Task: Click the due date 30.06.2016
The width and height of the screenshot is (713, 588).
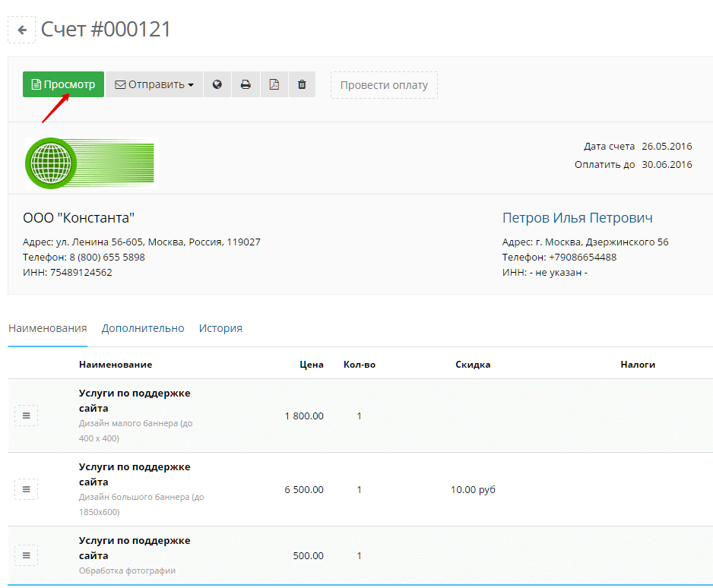Action: tap(667, 164)
